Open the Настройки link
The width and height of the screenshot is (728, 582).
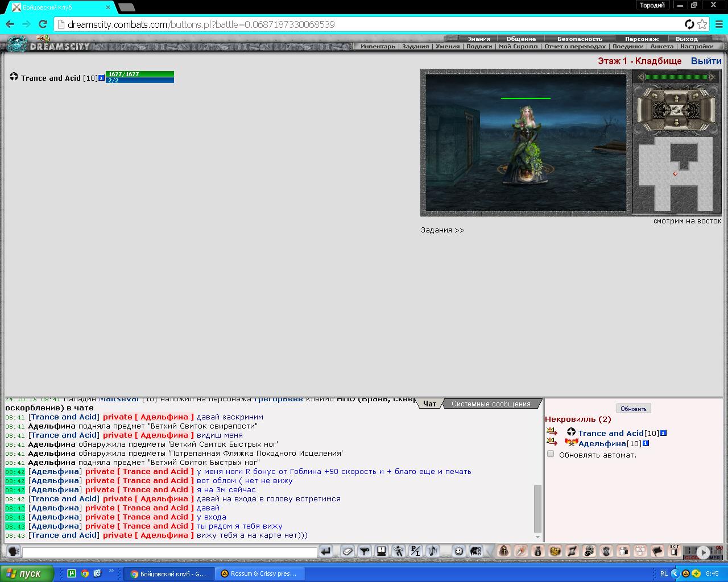click(697, 47)
